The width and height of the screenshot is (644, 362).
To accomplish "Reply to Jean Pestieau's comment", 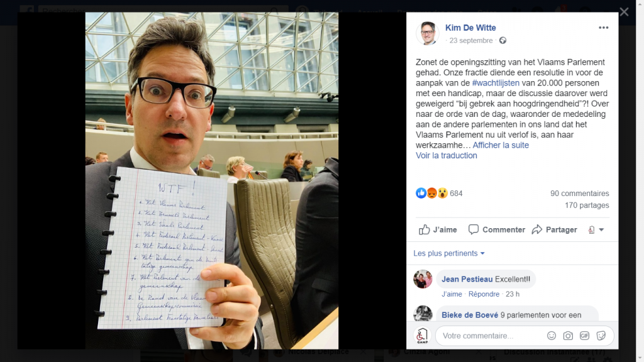I will pos(484,294).
